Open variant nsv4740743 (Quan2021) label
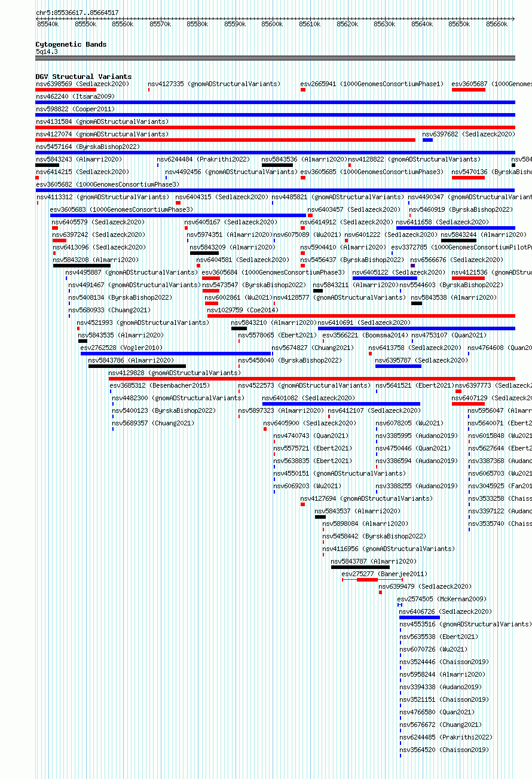 [x=311, y=436]
